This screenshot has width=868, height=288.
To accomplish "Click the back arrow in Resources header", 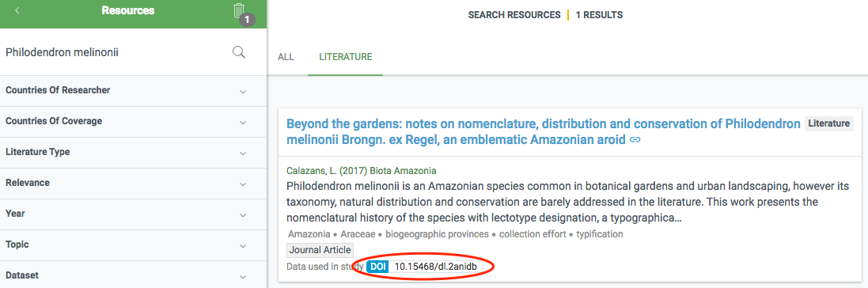I will [x=17, y=10].
